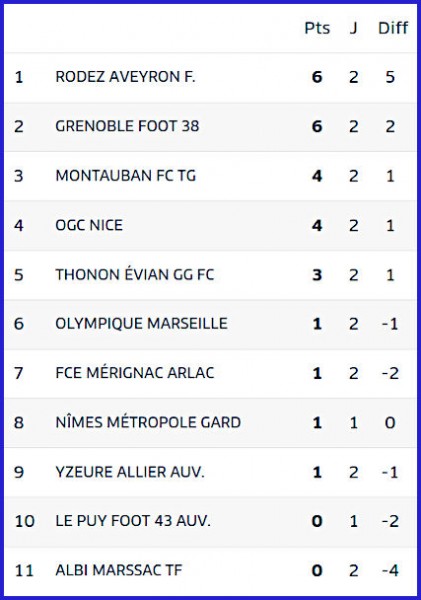Click the Diff column header
The height and width of the screenshot is (600, 421).
393,28
